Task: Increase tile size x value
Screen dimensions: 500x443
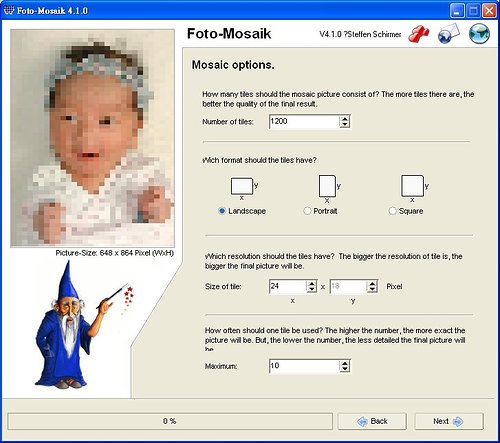Action: 312,283
